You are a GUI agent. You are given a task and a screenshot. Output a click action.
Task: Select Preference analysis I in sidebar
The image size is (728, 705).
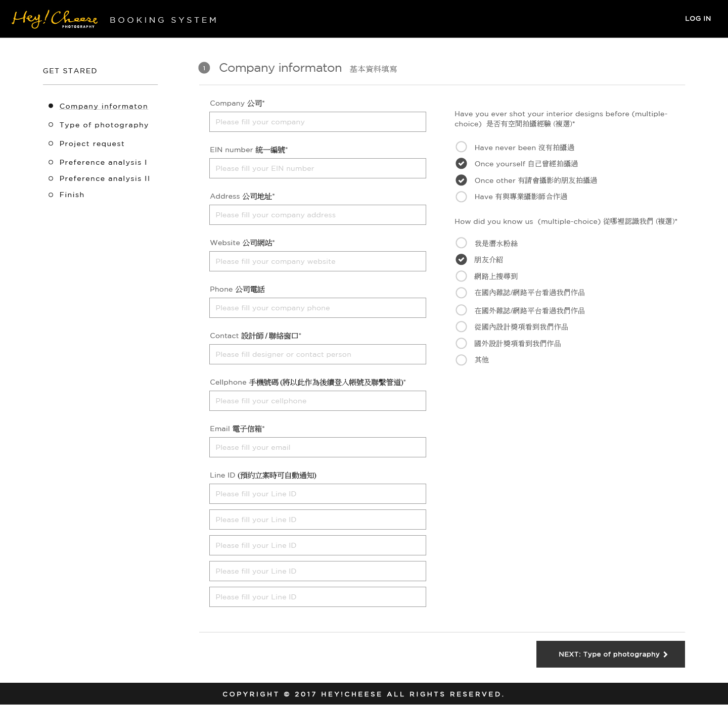[103, 162]
